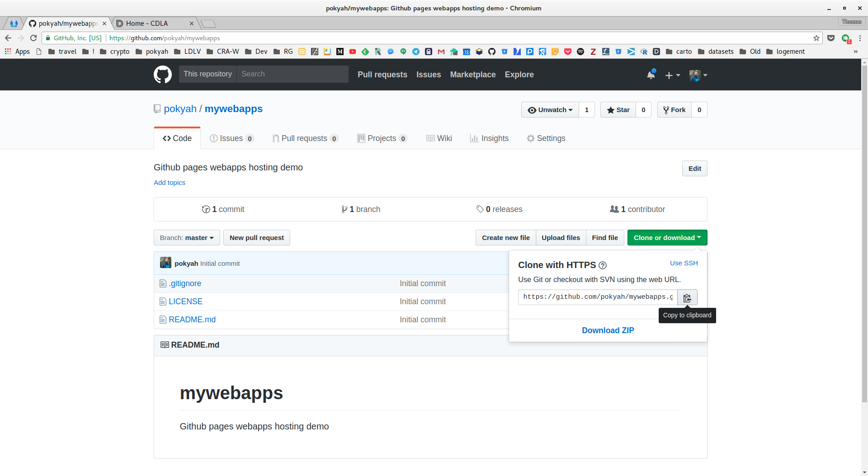Viewport: 868px width, 476px height.
Task: Fork the repository
Action: pyautogui.click(x=675, y=110)
